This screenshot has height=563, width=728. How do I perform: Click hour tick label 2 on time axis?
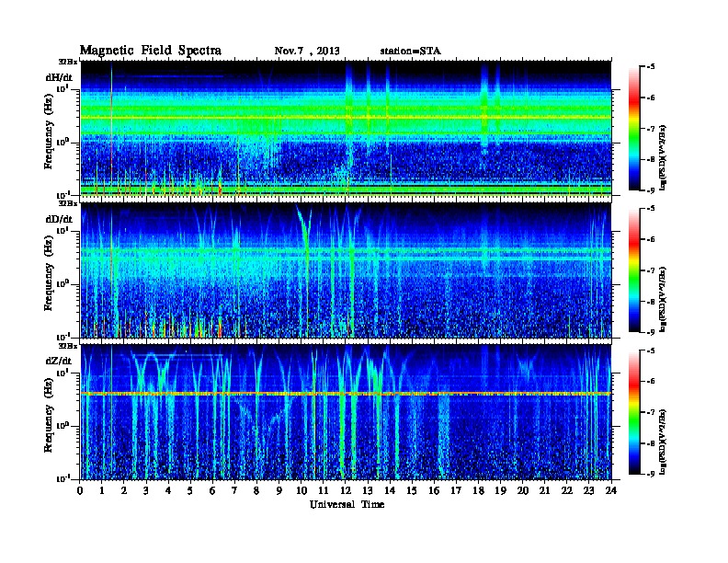pos(124,490)
